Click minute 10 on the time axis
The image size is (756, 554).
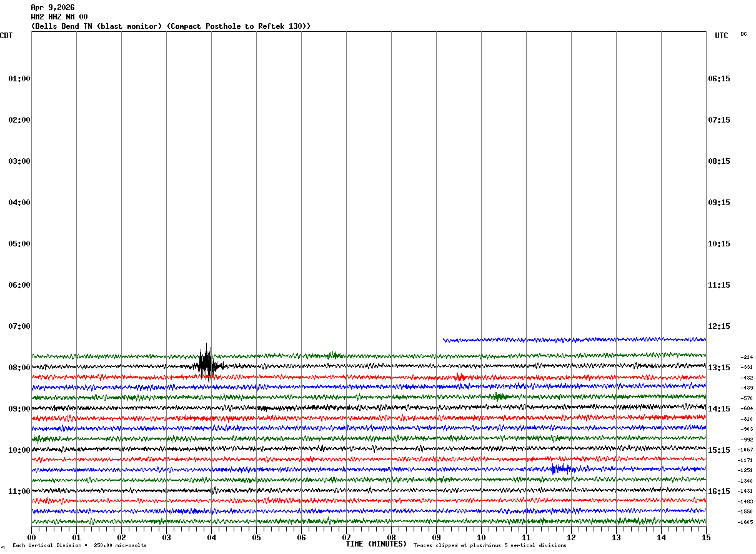click(481, 537)
